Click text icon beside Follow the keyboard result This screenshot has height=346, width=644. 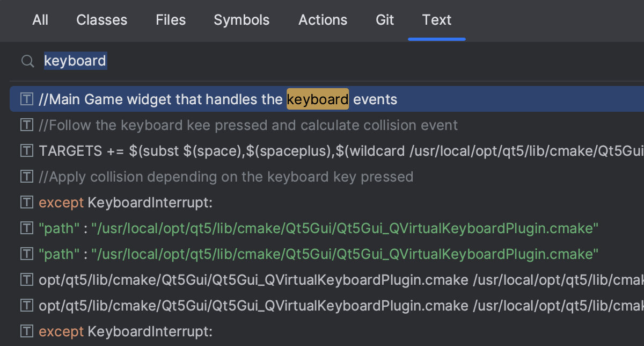(x=26, y=125)
